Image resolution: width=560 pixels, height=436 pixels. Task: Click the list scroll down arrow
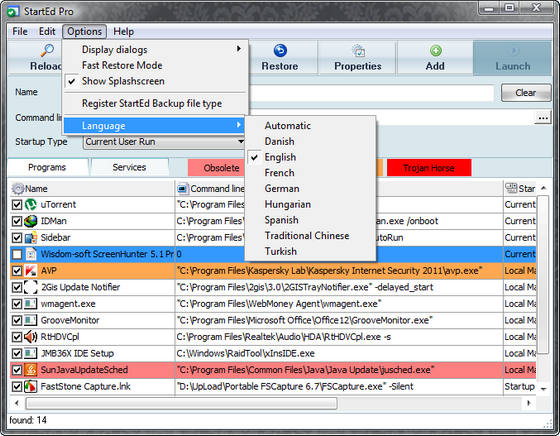click(543, 389)
